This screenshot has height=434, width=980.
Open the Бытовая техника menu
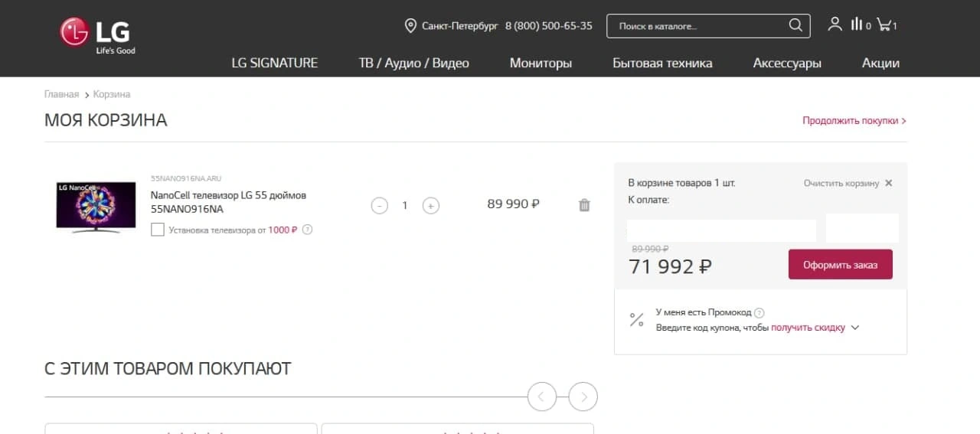click(662, 63)
